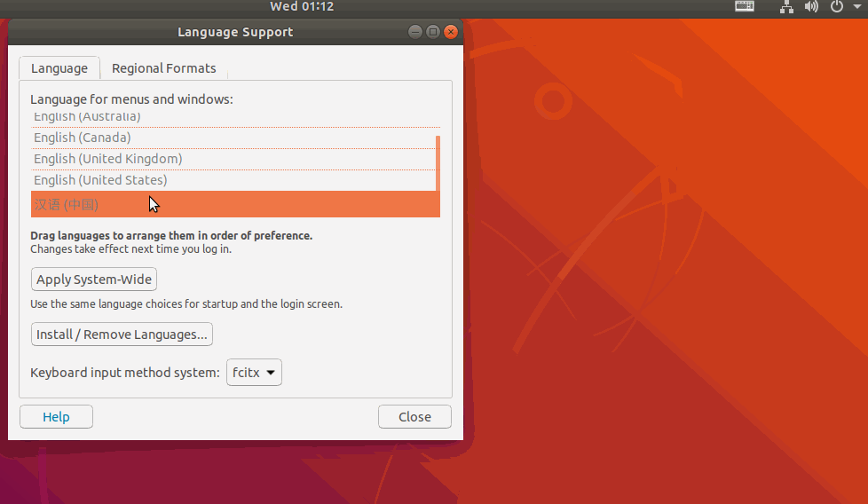Select the Language tab

coord(59,68)
